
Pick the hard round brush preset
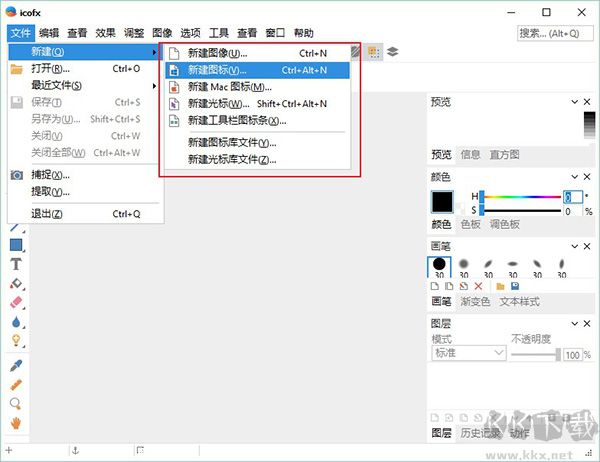(439, 267)
